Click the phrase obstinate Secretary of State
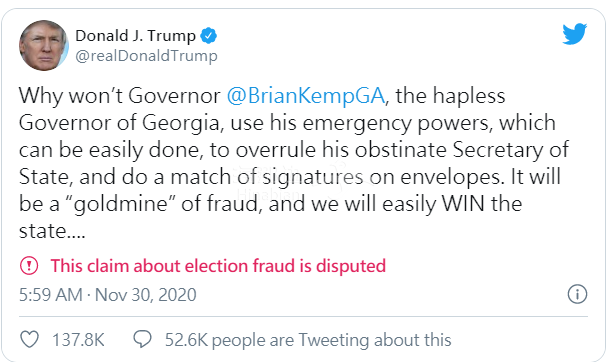Screen dimensions: 610x362 (294, 163)
